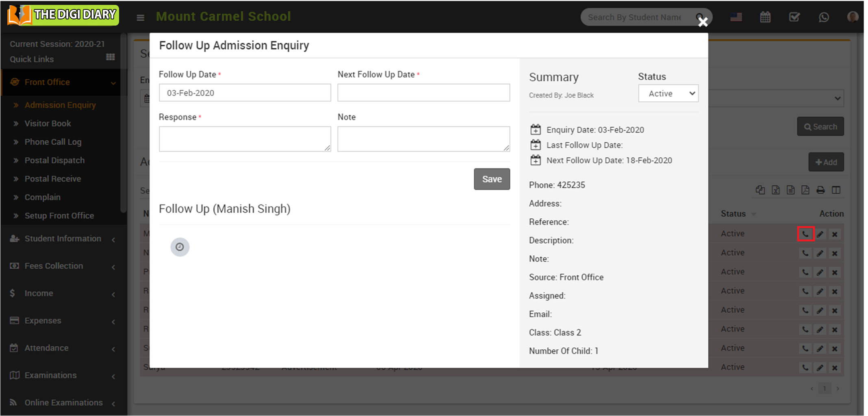This screenshot has height=416, width=868.
Task: Click the language flag icon
Action: [x=736, y=17]
